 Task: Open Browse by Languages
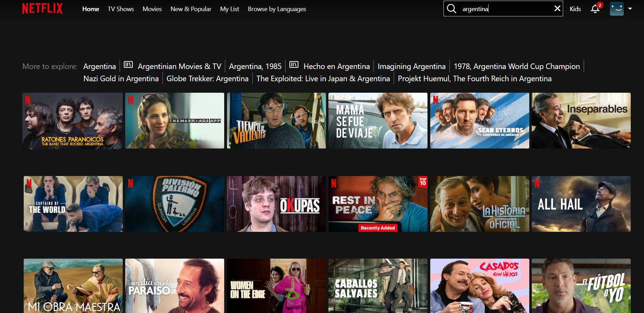[x=277, y=9]
